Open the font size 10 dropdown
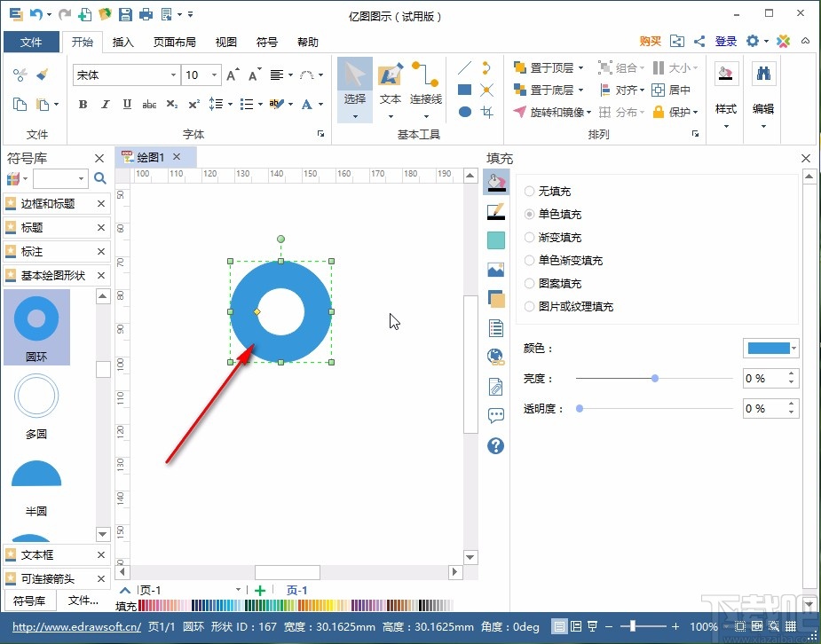This screenshot has width=821, height=644. 214,75
